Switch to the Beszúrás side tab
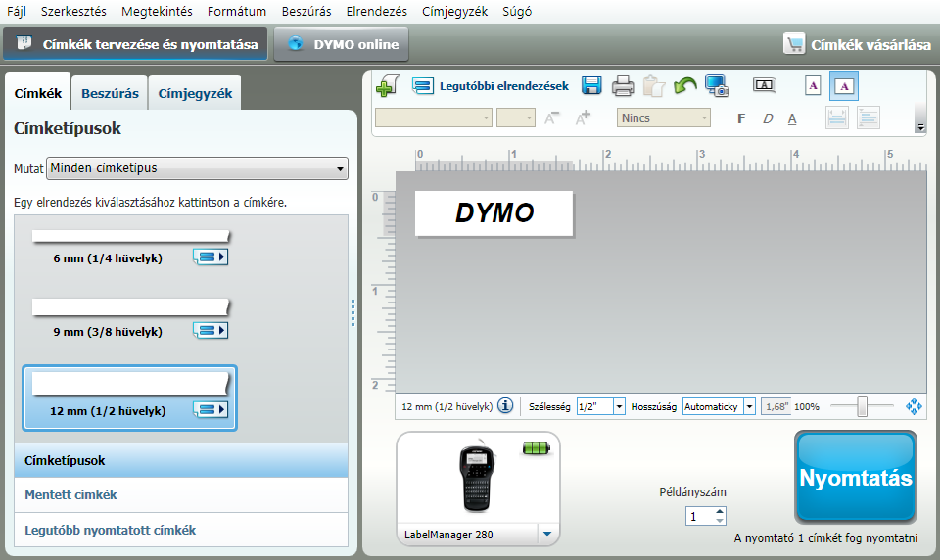The image size is (940, 560). (110, 93)
